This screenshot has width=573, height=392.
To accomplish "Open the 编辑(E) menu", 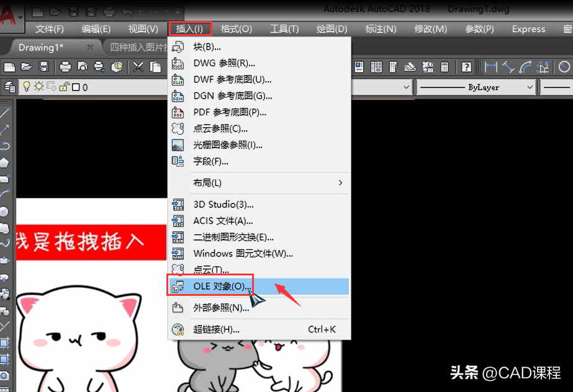I will pyautogui.click(x=96, y=29).
